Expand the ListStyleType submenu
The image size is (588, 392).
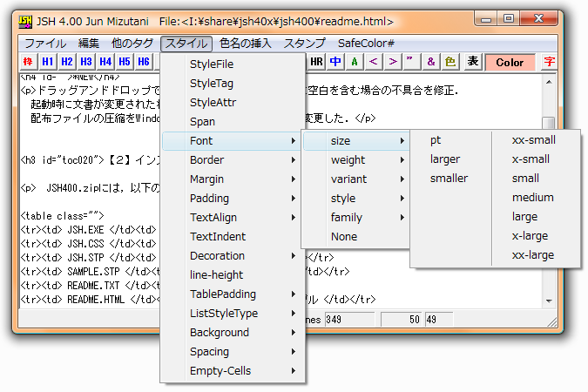tap(233, 313)
